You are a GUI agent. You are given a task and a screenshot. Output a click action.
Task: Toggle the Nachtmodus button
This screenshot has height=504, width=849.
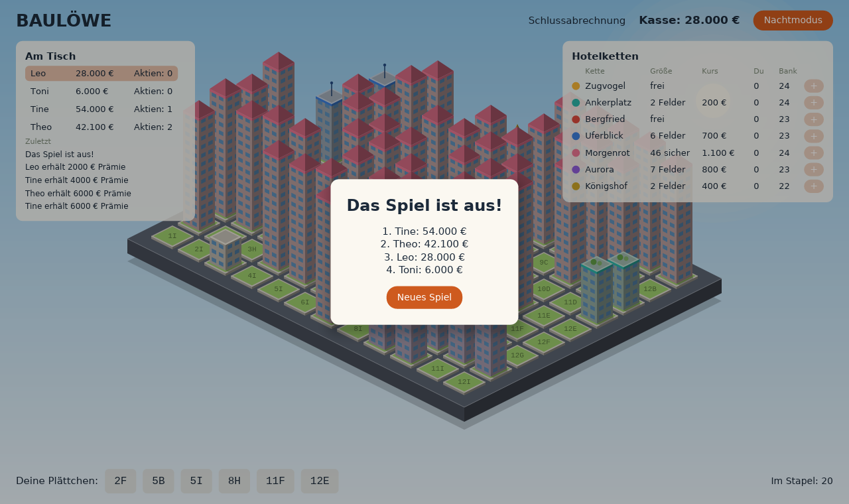(x=793, y=21)
